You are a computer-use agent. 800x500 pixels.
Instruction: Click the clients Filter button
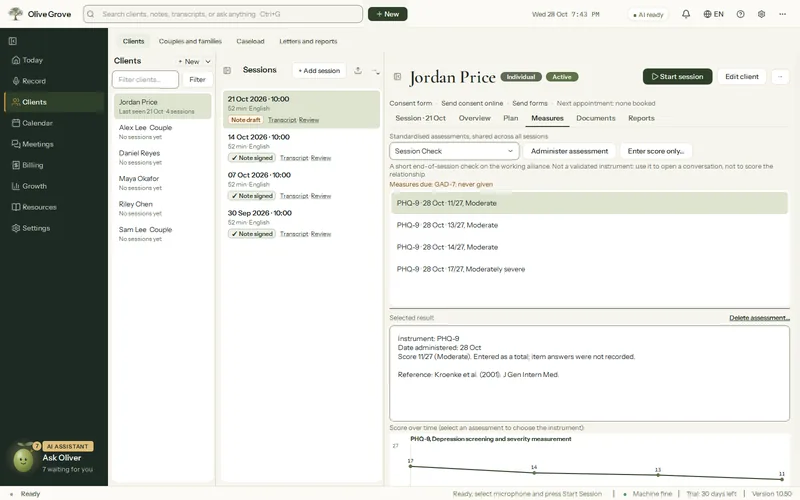(197, 80)
